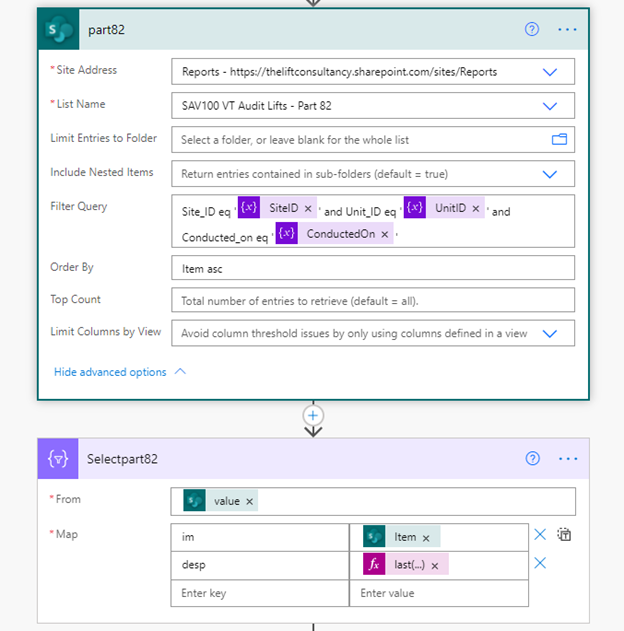Open help for part82 action
The image size is (624, 631).
click(x=532, y=29)
